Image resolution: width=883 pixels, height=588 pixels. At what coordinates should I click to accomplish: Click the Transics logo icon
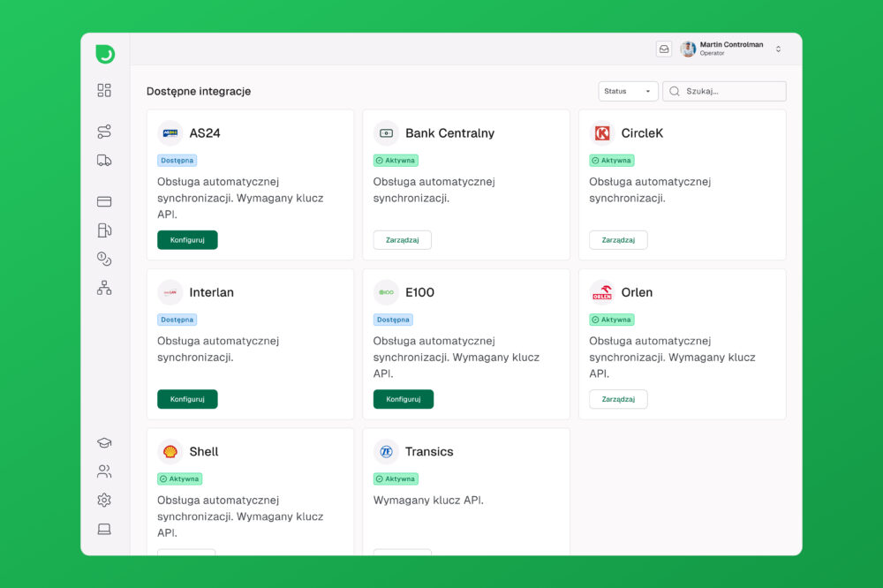(386, 452)
